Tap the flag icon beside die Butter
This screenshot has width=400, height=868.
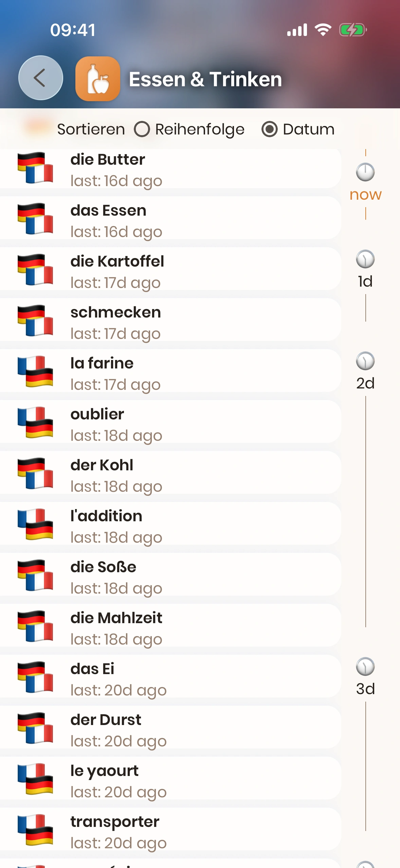pos(35,168)
